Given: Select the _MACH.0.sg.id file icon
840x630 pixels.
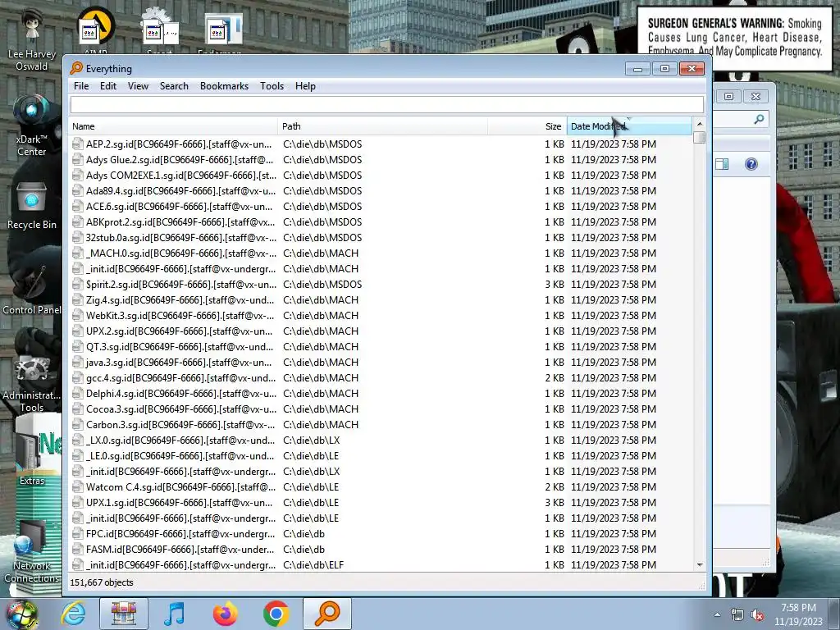Looking at the screenshot, I should (x=78, y=253).
